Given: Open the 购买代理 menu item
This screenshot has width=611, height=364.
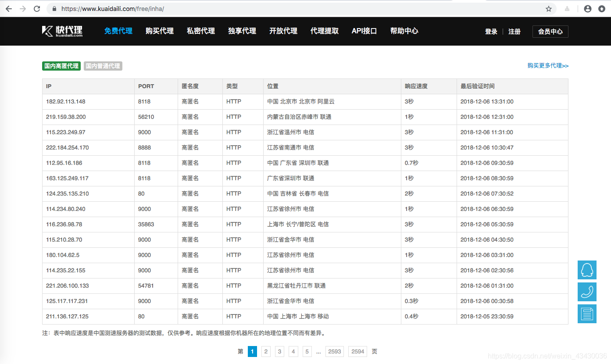Looking at the screenshot, I should click(160, 31).
